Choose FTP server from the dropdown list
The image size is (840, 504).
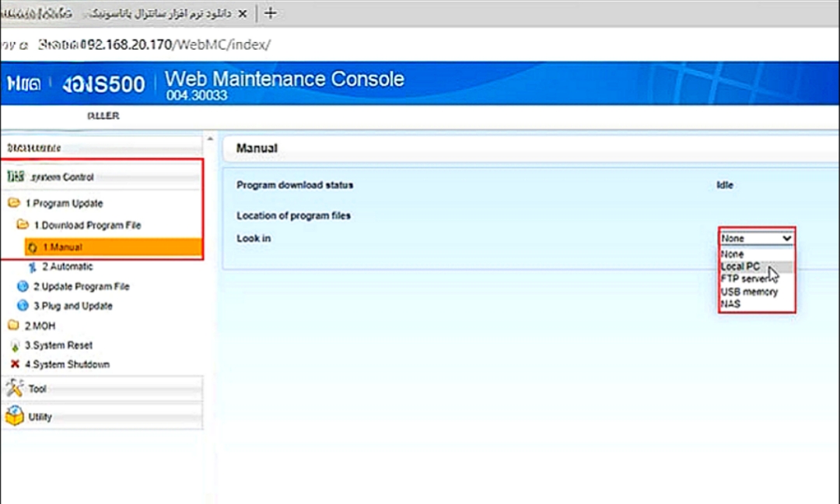click(744, 279)
